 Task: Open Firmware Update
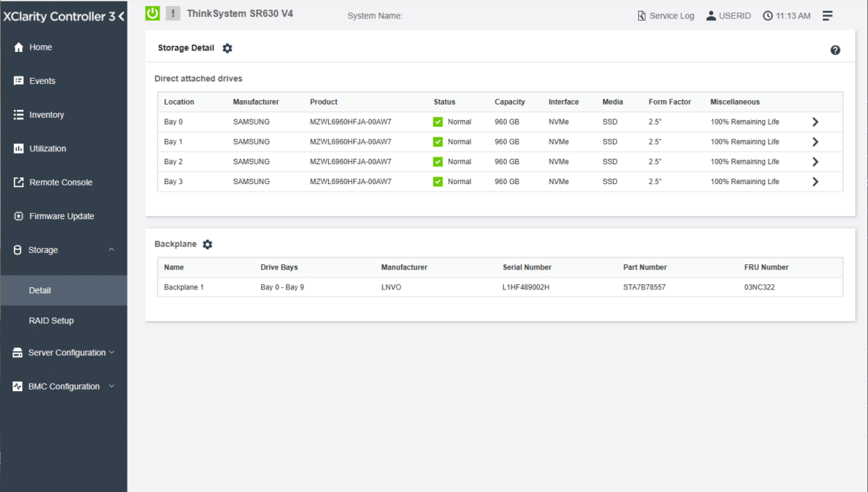point(62,216)
